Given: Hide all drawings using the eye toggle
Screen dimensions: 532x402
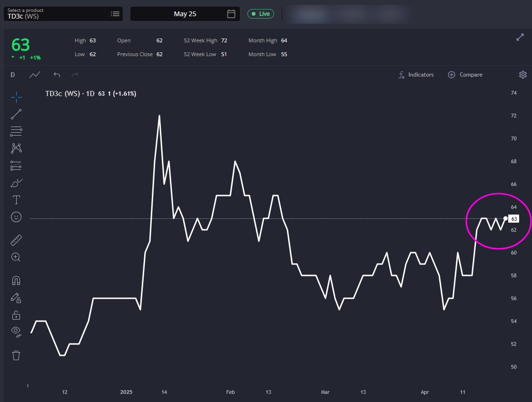Looking at the screenshot, I should point(16,332).
